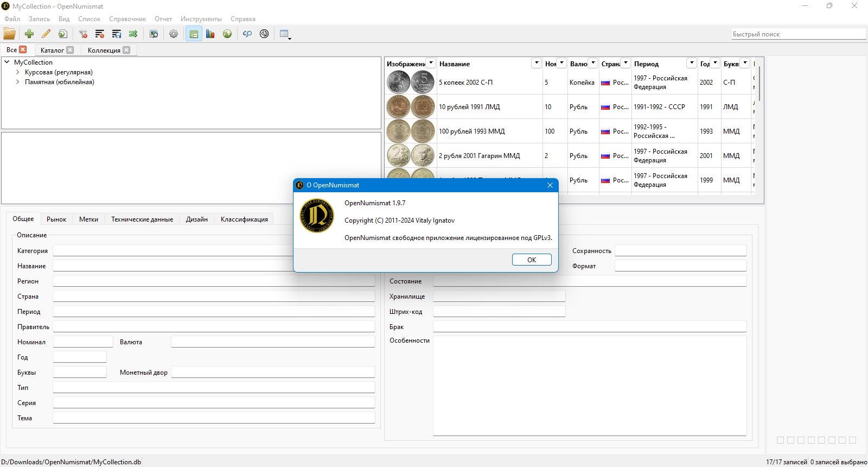Switch to the Метки details tab
The height and width of the screenshot is (467, 868).
(x=88, y=219)
